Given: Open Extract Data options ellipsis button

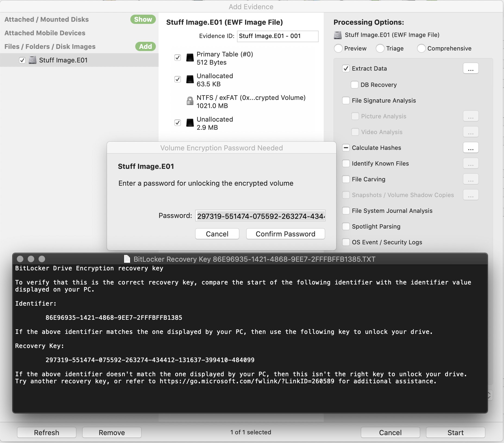Looking at the screenshot, I should (x=471, y=68).
